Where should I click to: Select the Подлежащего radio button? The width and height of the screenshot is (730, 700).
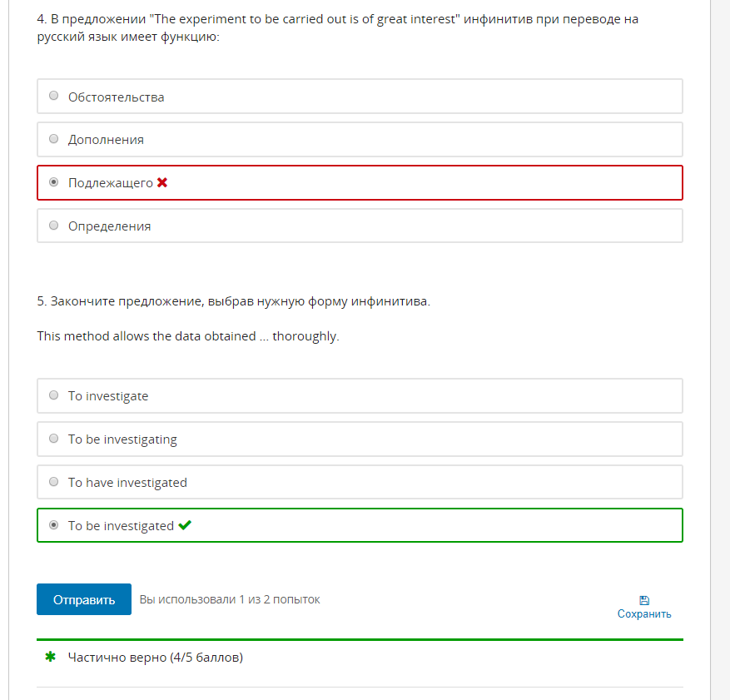tap(54, 182)
